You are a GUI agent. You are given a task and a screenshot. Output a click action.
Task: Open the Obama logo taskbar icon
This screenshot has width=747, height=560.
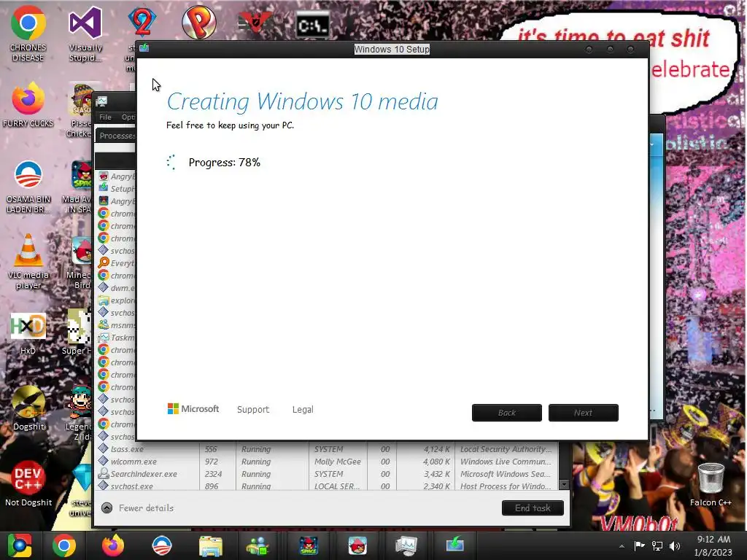tap(161, 545)
